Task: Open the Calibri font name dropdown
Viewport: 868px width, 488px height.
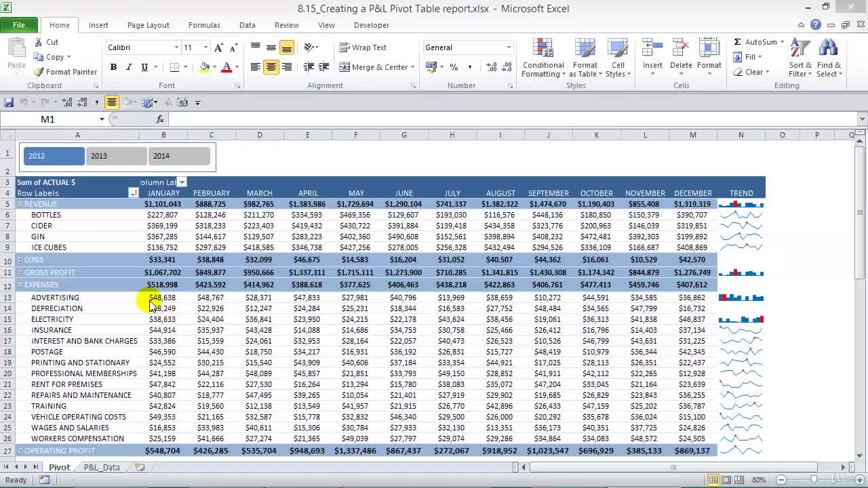Action: pos(176,47)
